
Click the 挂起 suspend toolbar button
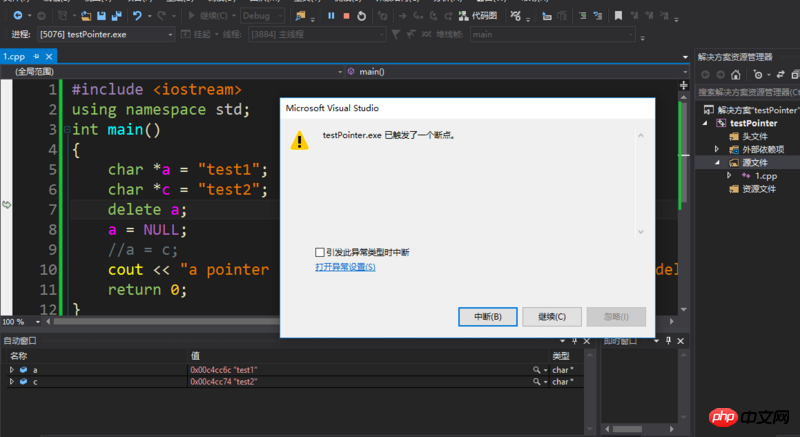tap(197, 34)
